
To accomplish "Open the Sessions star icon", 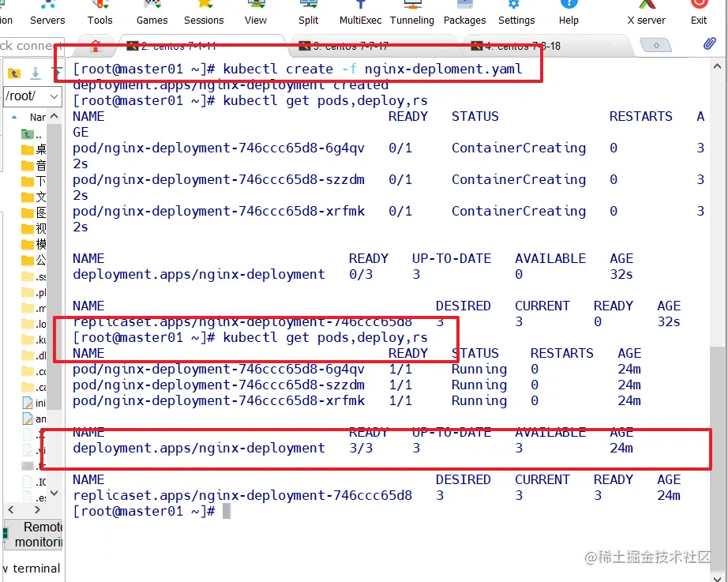I will (204, 13).
